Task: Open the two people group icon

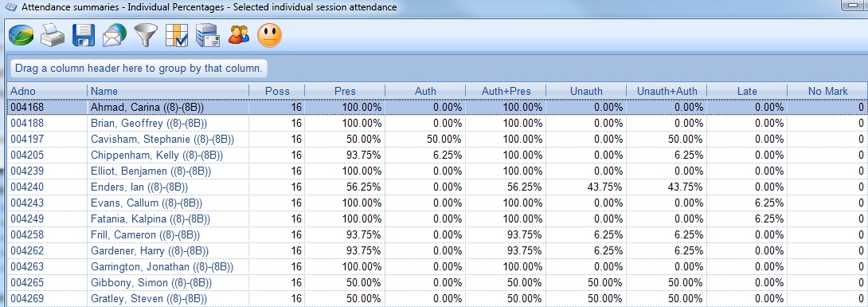Action: pos(239,36)
